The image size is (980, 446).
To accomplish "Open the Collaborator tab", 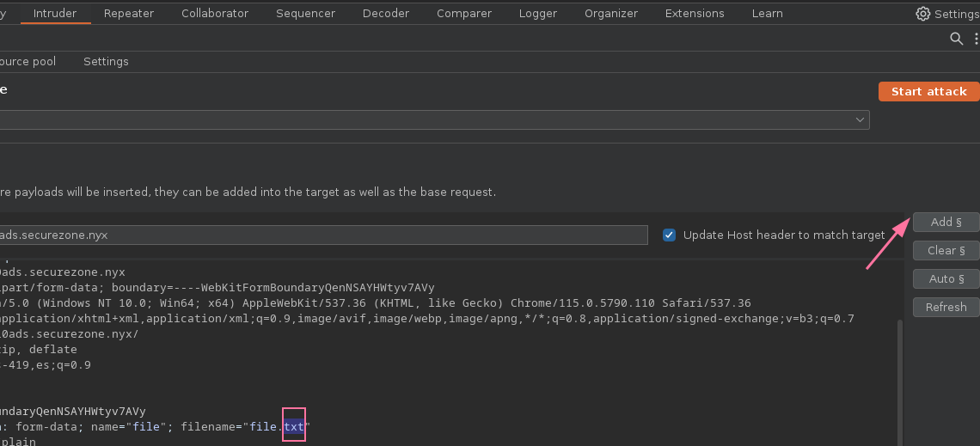I will 215,14.
